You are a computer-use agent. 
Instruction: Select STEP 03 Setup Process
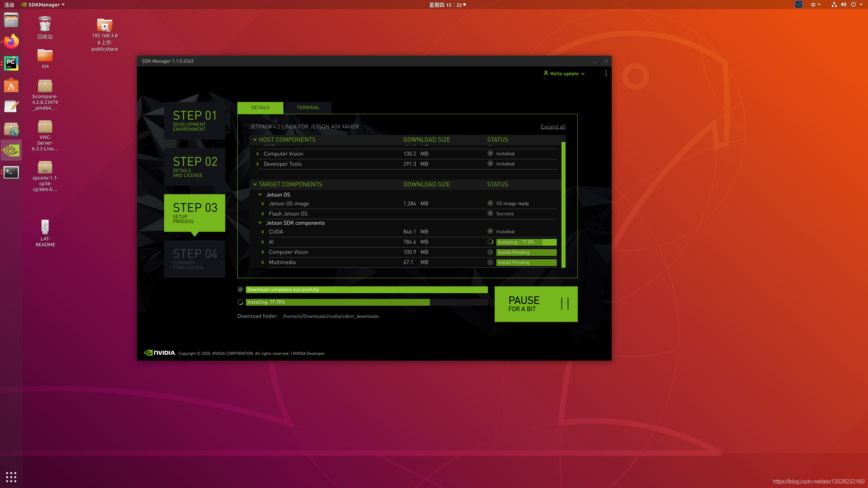[x=195, y=213]
